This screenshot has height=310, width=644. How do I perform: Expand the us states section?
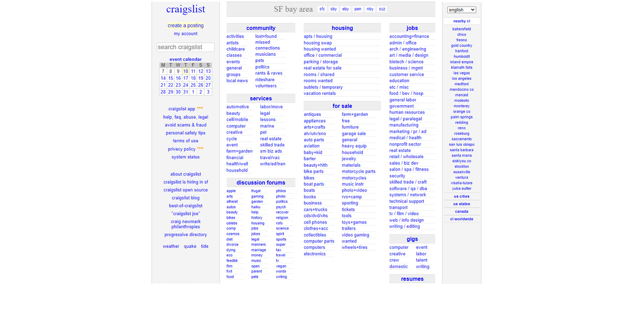coord(461,204)
